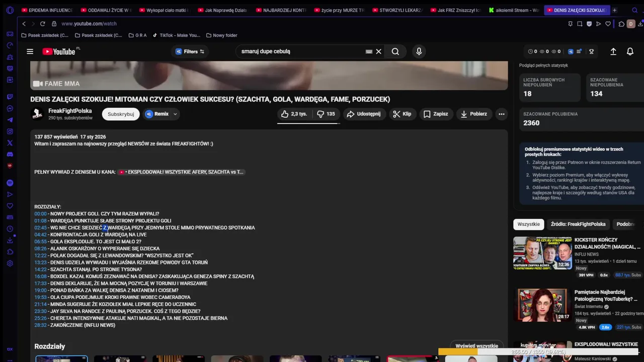
Task: Jump to chapter timestamp 14:22
Action: pos(40,269)
